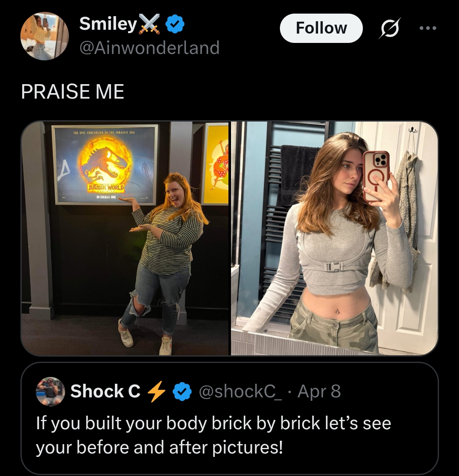Open the three-dot more options menu
This screenshot has width=459, height=476.
click(x=428, y=28)
